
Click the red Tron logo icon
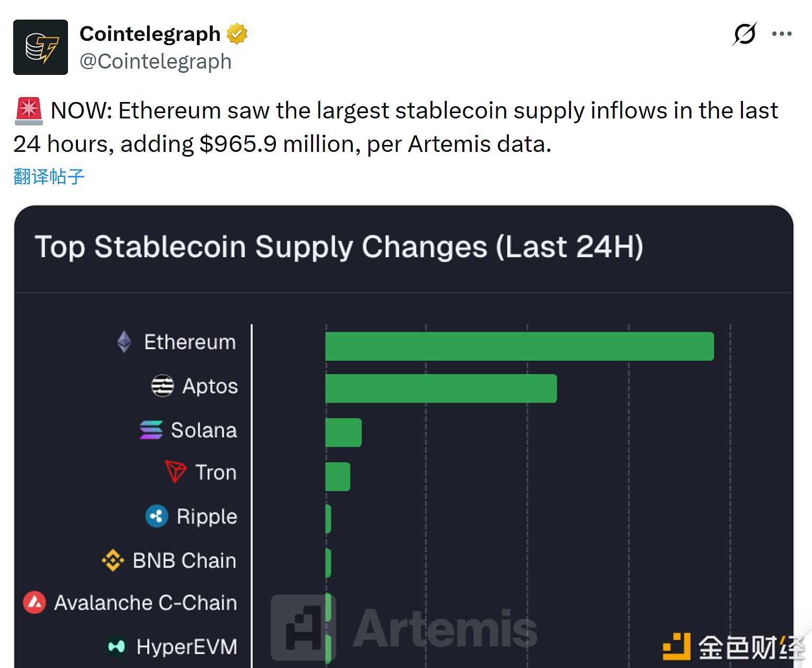(176, 472)
